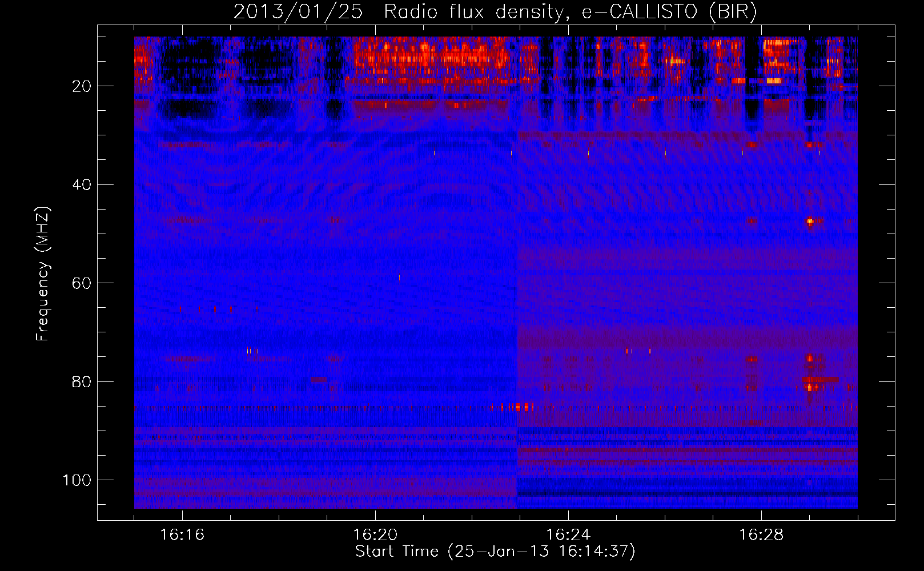Click the plot title "2013/01/25 Radio flux density, e-CALLISTO (BIR)"
The height and width of the screenshot is (571, 924).
pyautogui.click(x=495, y=12)
